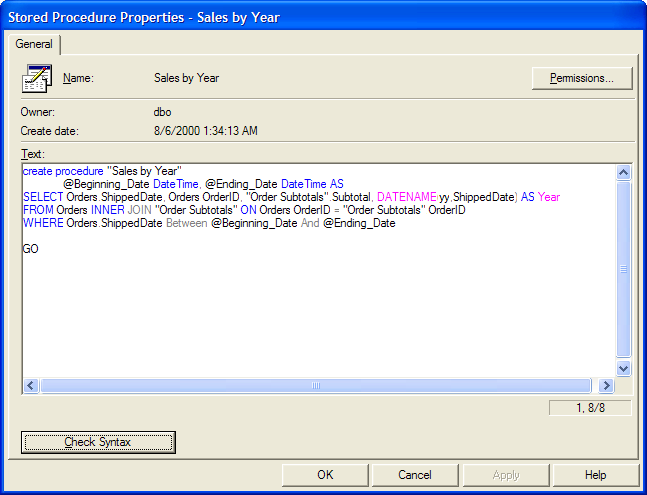The image size is (647, 495).
Task: Click the horizontal scrollbar left arrow
Action: tap(30, 385)
